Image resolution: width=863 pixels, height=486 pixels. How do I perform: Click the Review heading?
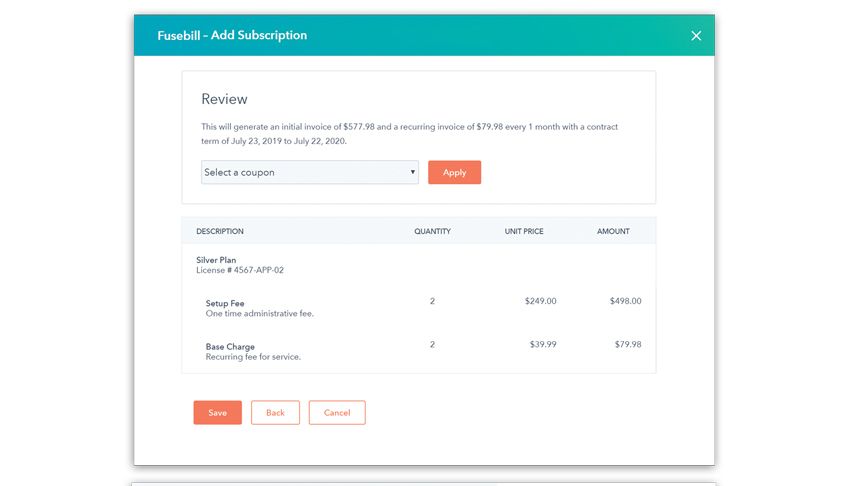tap(224, 99)
